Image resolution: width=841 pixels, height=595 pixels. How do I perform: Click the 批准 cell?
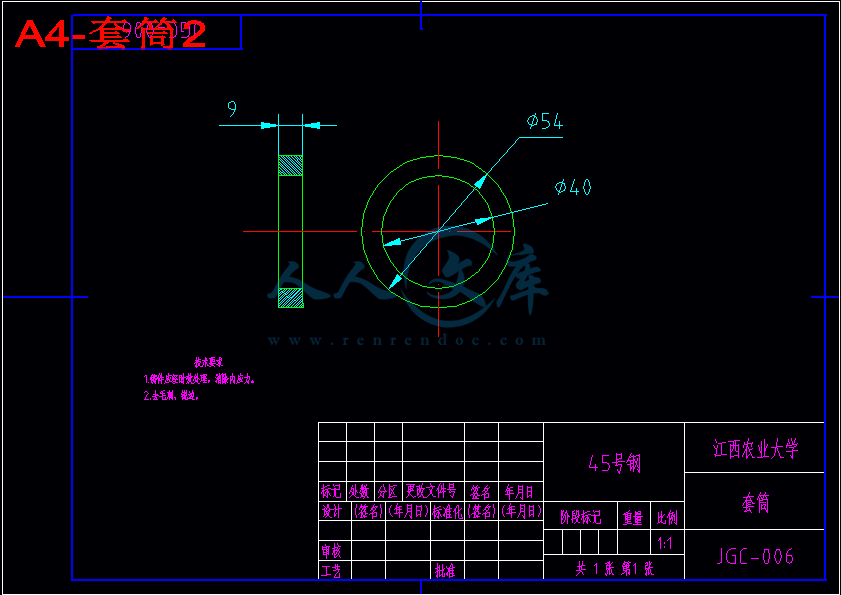click(446, 571)
